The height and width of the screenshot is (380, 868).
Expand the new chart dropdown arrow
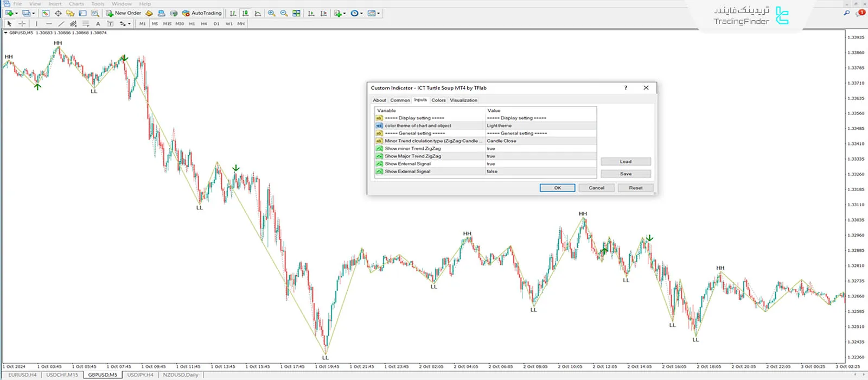[16, 14]
